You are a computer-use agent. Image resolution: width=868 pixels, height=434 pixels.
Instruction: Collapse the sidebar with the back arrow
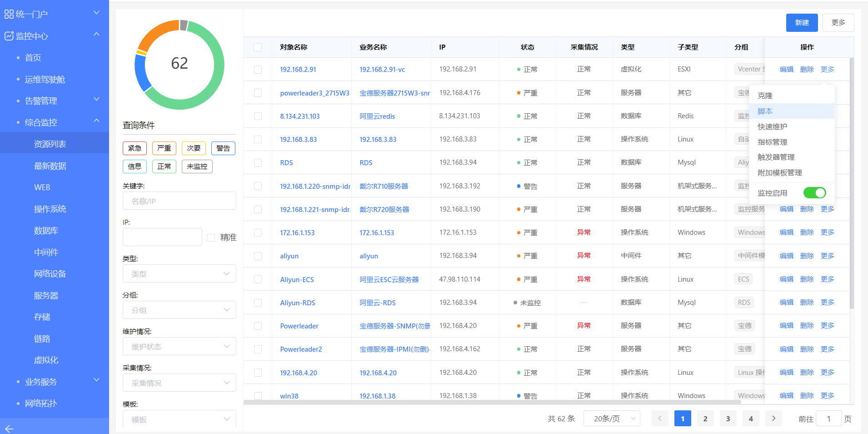[9, 429]
